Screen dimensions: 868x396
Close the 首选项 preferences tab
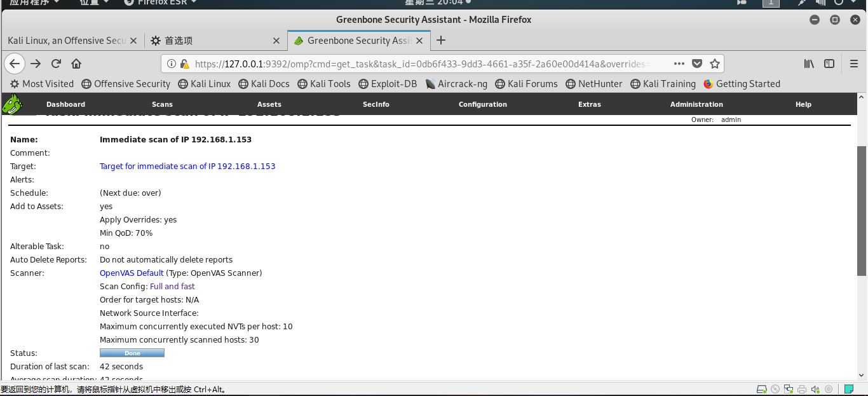tap(276, 41)
